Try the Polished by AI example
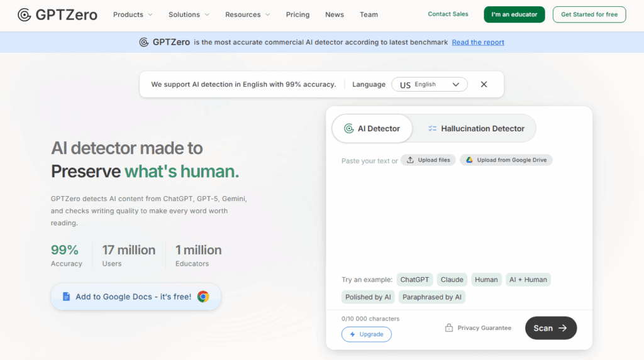644x360 pixels. click(368, 297)
